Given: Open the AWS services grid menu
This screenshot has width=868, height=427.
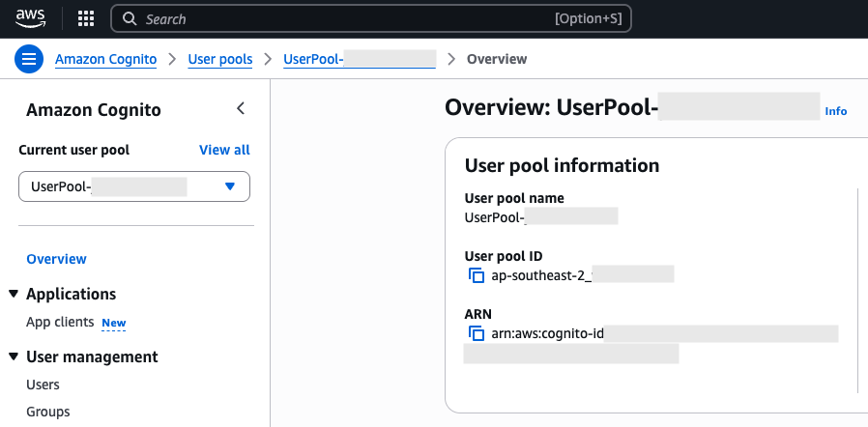Looking at the screenshot, I should (86, 18).
